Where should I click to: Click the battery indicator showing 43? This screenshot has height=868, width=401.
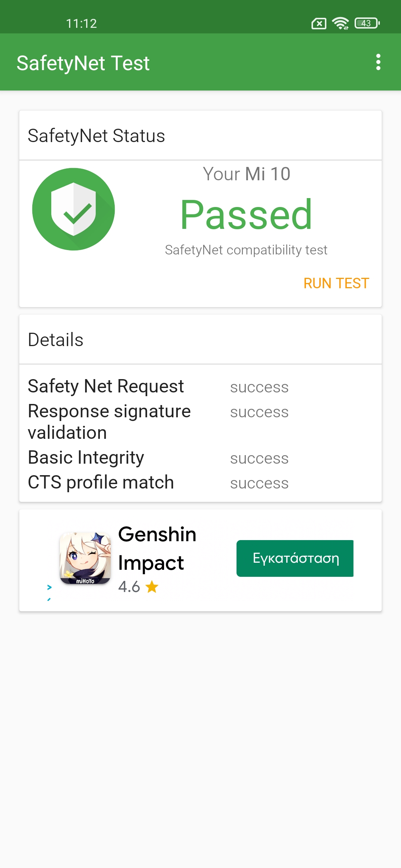[367, 23]
